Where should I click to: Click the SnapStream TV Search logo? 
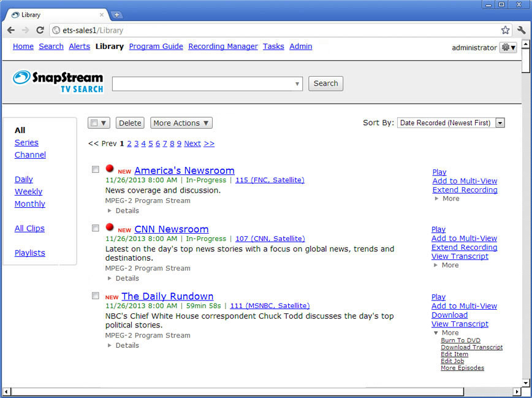(58, 82)
